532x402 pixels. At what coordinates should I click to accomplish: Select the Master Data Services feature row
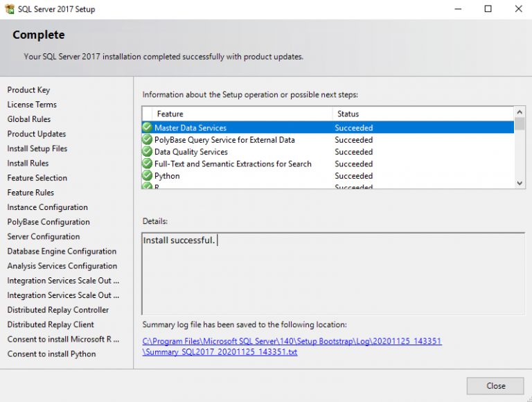tap(328, 128)
